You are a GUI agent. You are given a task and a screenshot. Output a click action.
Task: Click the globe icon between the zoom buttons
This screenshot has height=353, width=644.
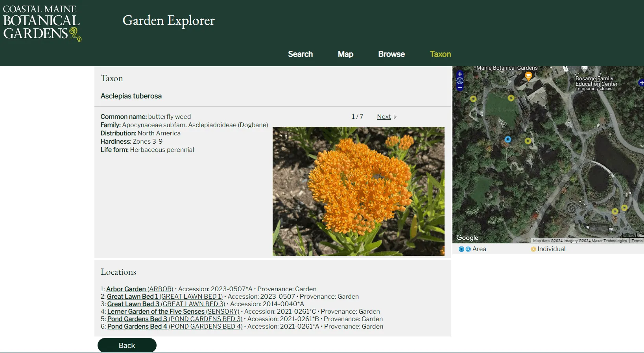pos(460,81)
